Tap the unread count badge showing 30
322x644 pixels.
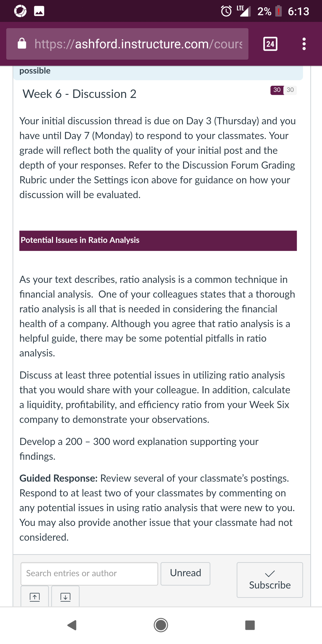(x=277, y=90)
